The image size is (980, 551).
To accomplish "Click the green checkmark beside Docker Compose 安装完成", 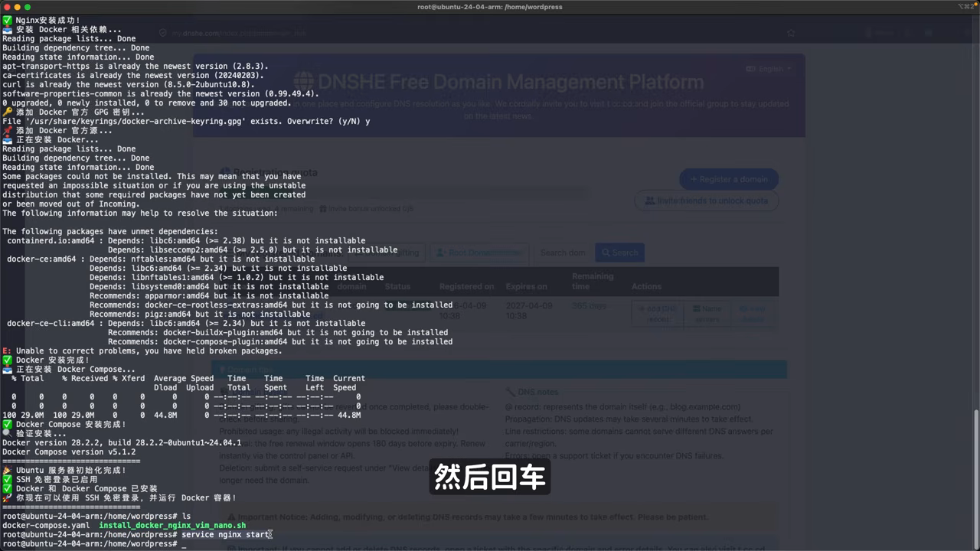I will coord(7,424).
